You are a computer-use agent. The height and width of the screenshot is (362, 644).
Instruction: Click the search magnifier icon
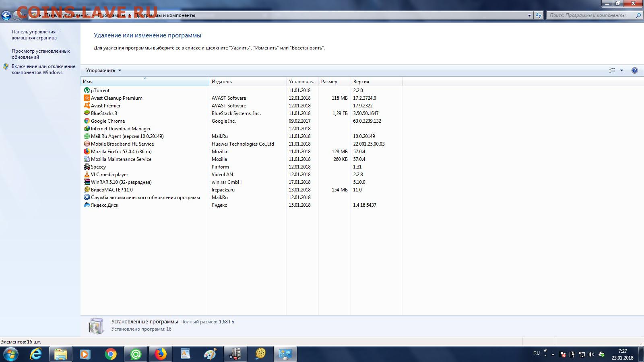pyautogui.click(x=638, y=15)
